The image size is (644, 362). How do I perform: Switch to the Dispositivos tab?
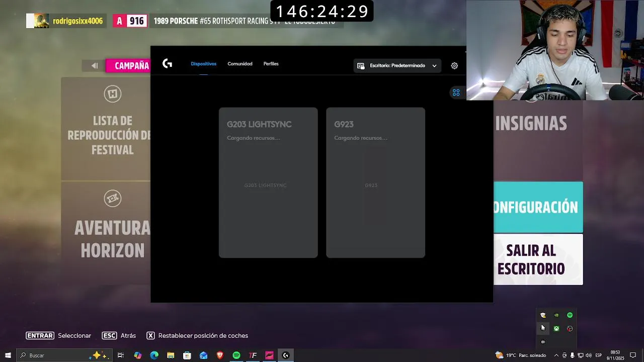[x=203, y=64]
